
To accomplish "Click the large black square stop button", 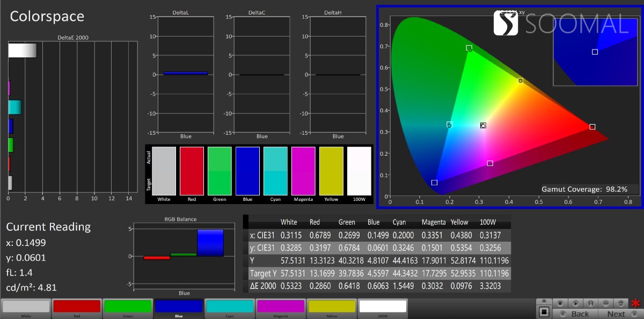I will 544,312.
